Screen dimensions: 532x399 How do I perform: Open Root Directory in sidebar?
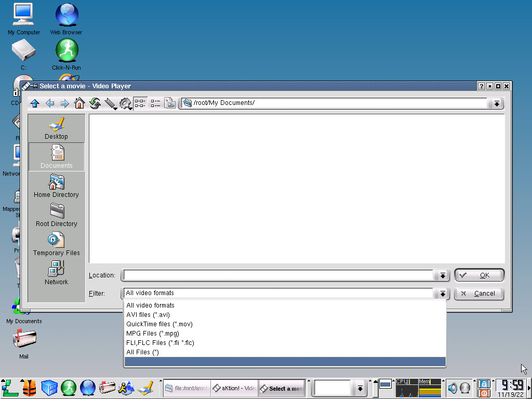click(56, 215)
